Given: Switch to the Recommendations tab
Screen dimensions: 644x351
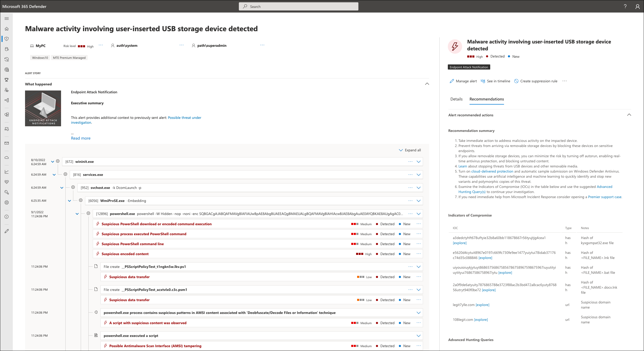Looking at the screenshot, I should point(487,99).
